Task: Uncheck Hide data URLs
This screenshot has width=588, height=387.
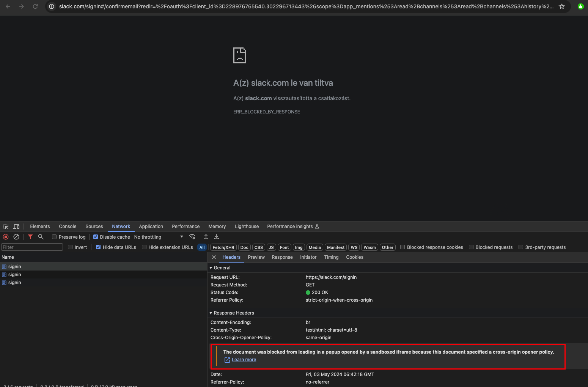Action: tap(98, 247)
